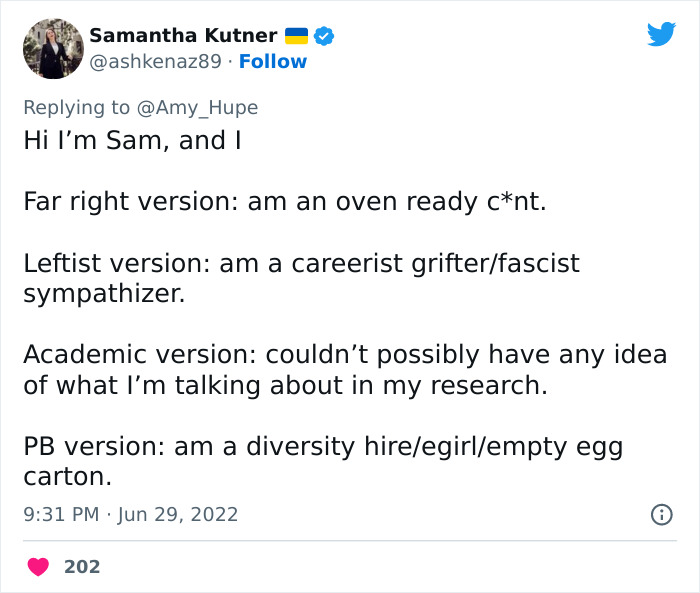Click the "Far right version" line
The width and height of the screenshot is (700, 593).
pos(284,202)
